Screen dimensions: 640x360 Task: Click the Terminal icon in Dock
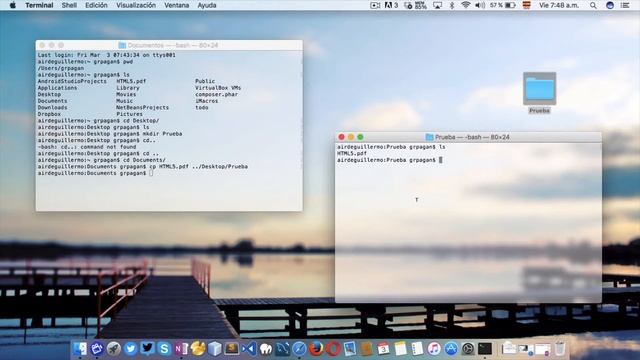click(484, 349)
